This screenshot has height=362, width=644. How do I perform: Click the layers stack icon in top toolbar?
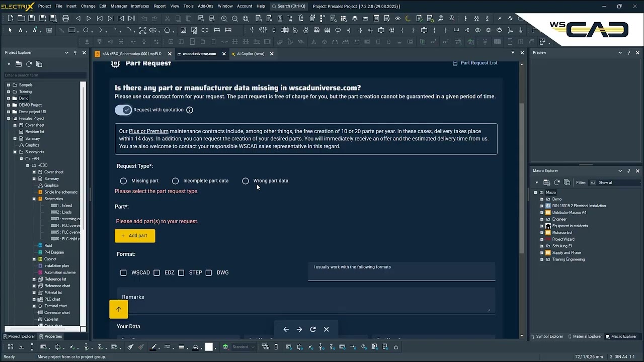click(355, 18)
